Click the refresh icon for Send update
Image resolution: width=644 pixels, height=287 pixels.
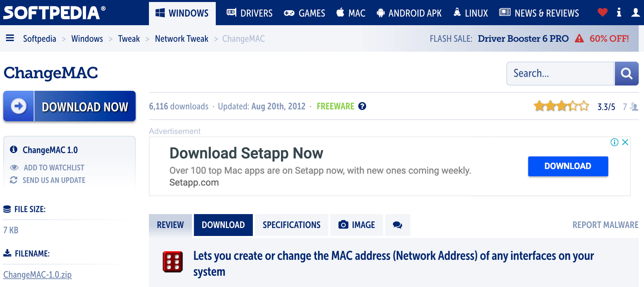click(x=14, y=180)
